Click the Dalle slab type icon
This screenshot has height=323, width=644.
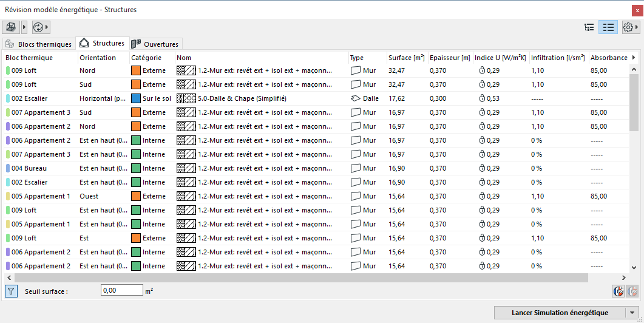355,98
